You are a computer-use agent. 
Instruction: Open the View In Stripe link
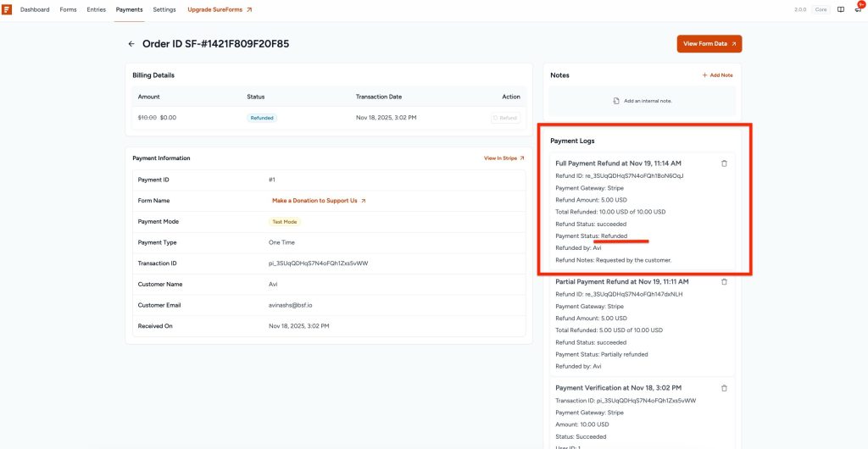504,158
